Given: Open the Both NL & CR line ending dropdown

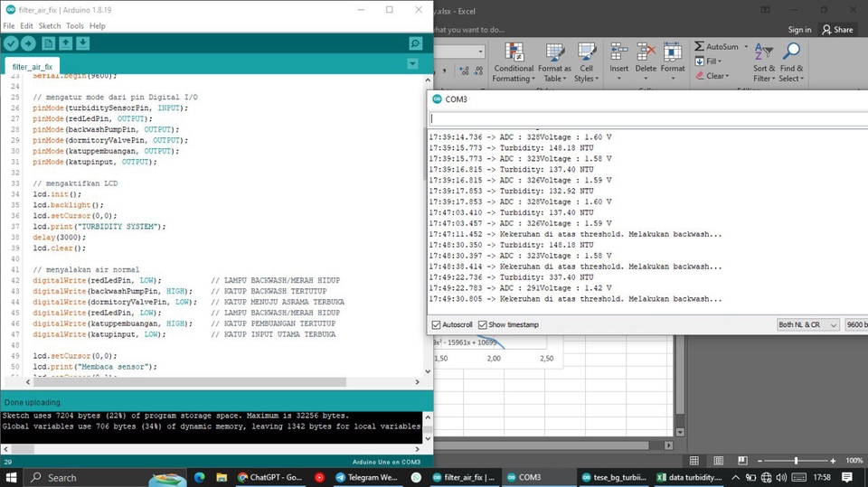Looking at the screenshot, I should point(807,325).
